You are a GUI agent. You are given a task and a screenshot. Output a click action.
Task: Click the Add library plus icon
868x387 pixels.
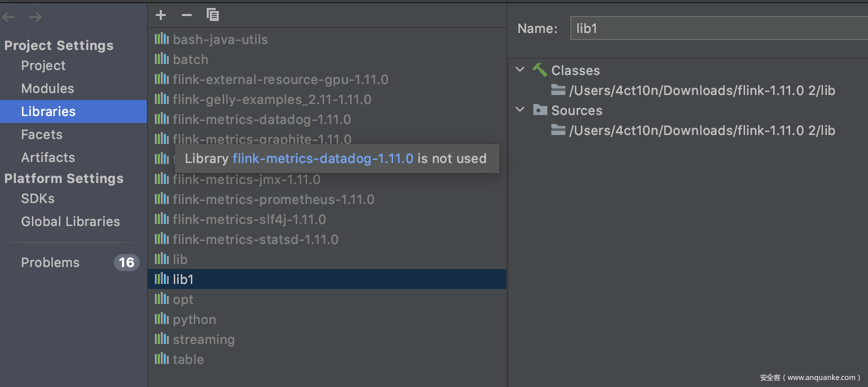pos(161,15)
